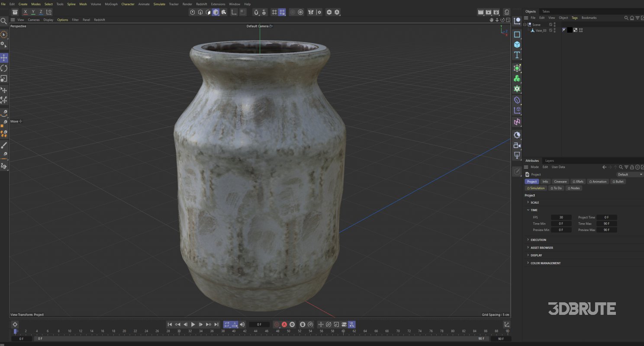Image resolution: width=644 pixels, height=346 pixels.
Task: Switch to the Layers tab
Action: 550,160
